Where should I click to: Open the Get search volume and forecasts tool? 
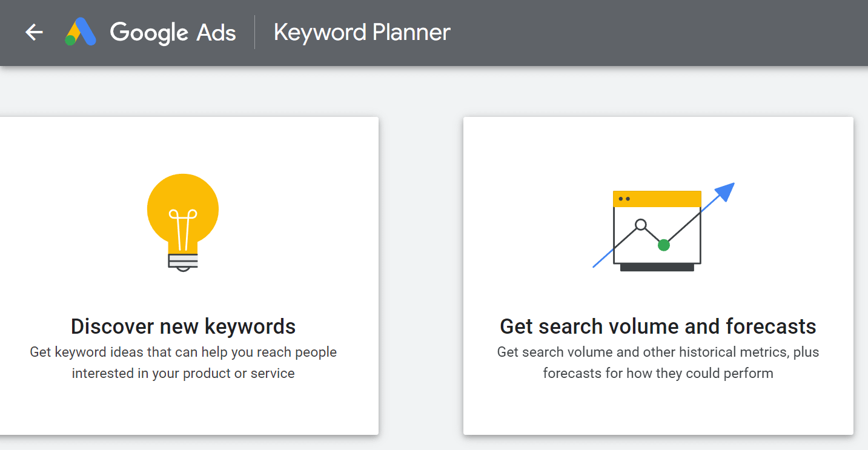click(x=658, y=276)
